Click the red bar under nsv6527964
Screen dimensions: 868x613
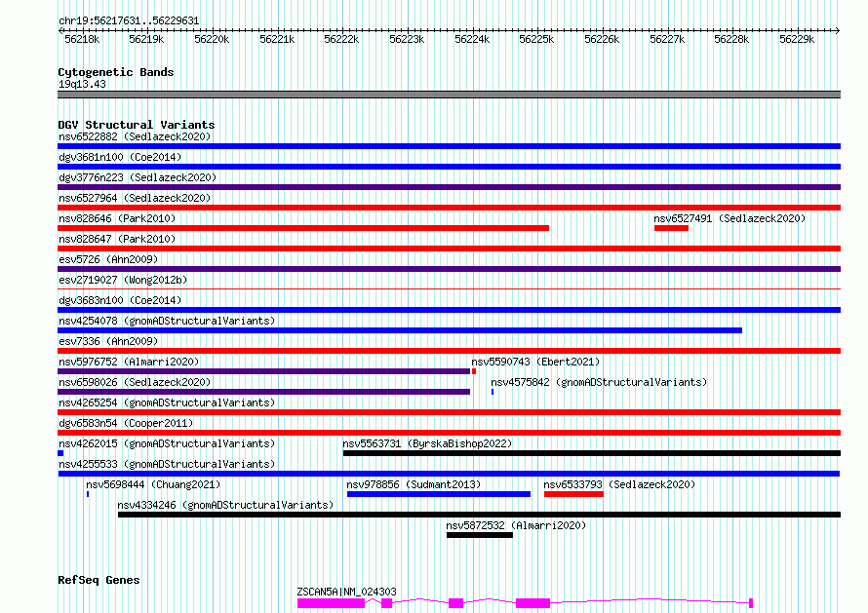pyautogui.click(x=449, y=208)
